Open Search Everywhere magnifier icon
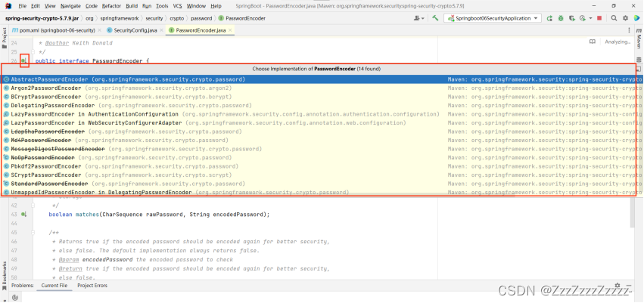Screen dimensions: 644x303 (614, 18)
